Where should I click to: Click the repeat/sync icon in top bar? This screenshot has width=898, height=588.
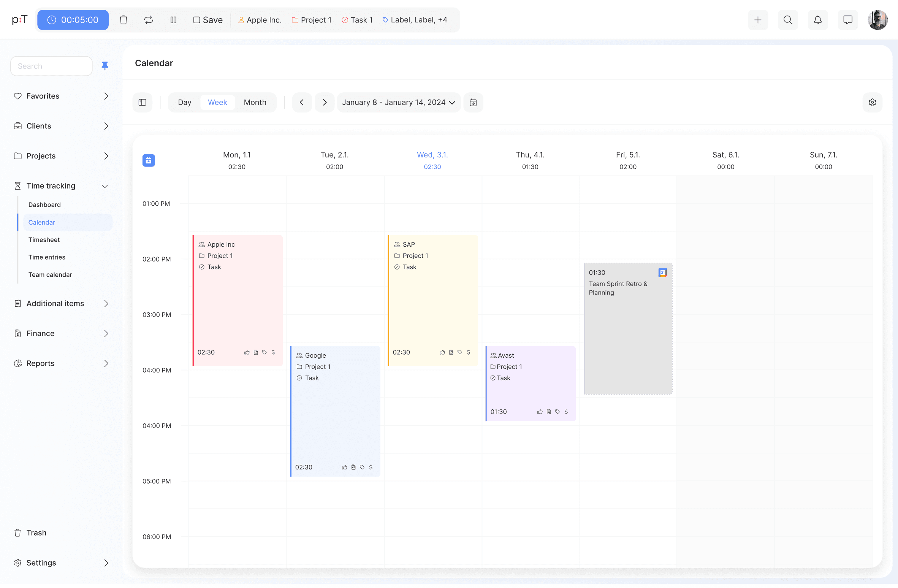pos(149,20)
